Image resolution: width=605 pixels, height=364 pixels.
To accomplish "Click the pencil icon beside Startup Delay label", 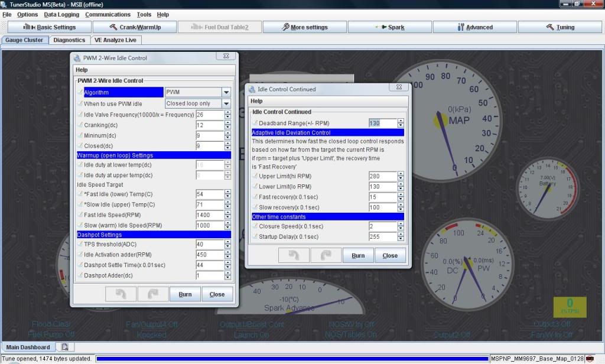I will click(255, 236).
